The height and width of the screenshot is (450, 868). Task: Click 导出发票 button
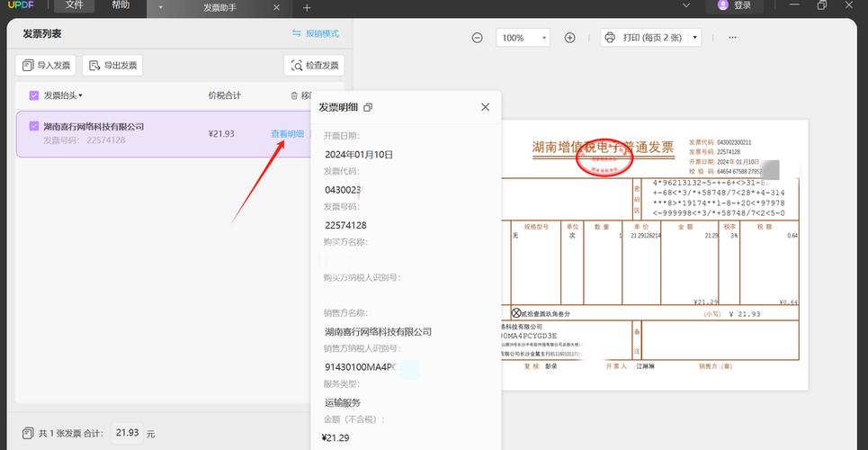pyautogui.click(x=112, y=66)
